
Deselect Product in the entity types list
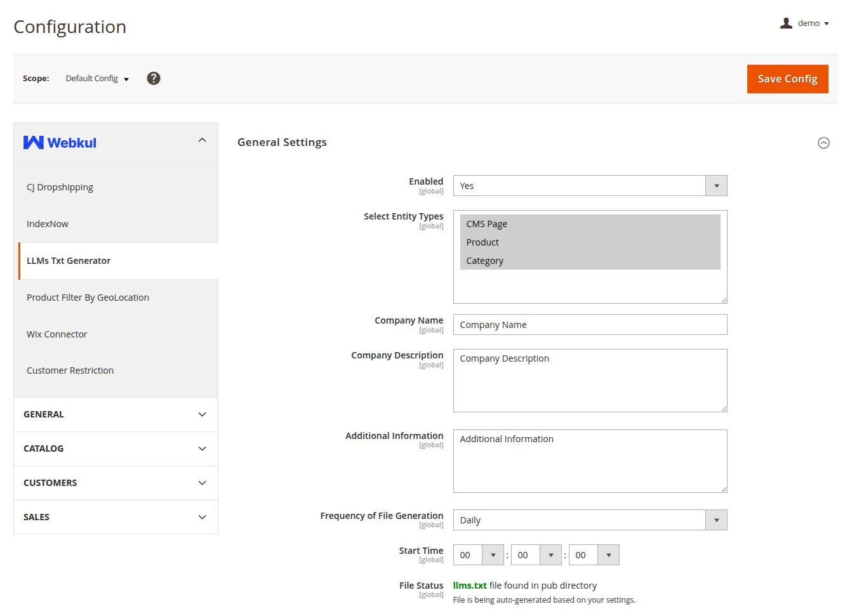[x=482, y=242]
